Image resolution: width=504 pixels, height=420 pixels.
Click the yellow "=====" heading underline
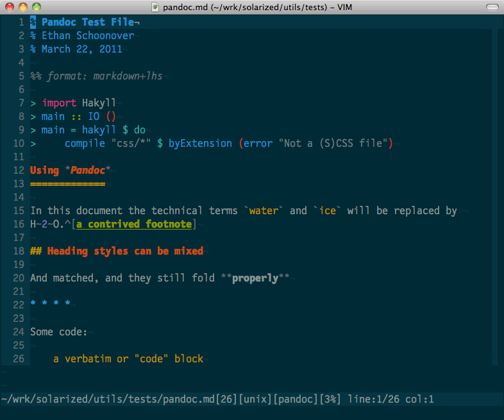tap(67, 184)
